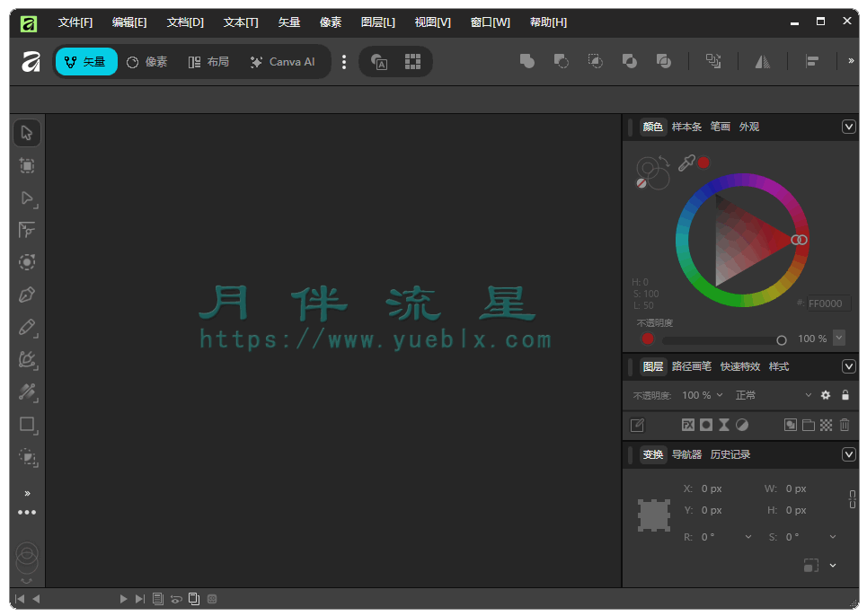867x616 pixels.
Task: Apply the Subtract boolean operation
Action: (x=562, y=61)
